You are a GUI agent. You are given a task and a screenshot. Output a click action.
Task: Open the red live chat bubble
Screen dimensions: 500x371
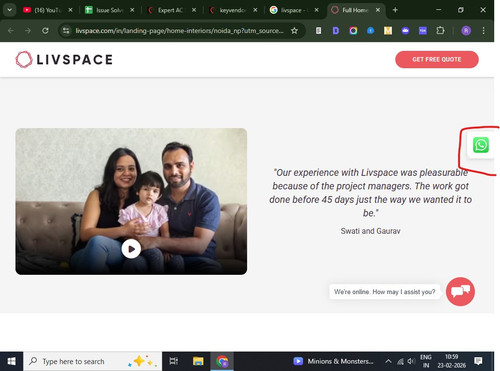click(x=460, y=291)
